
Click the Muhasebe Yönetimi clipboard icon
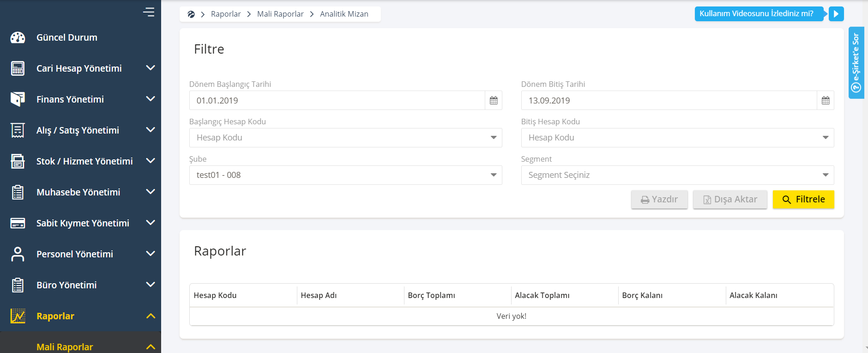pyautogui.click(x=18, y=192)
